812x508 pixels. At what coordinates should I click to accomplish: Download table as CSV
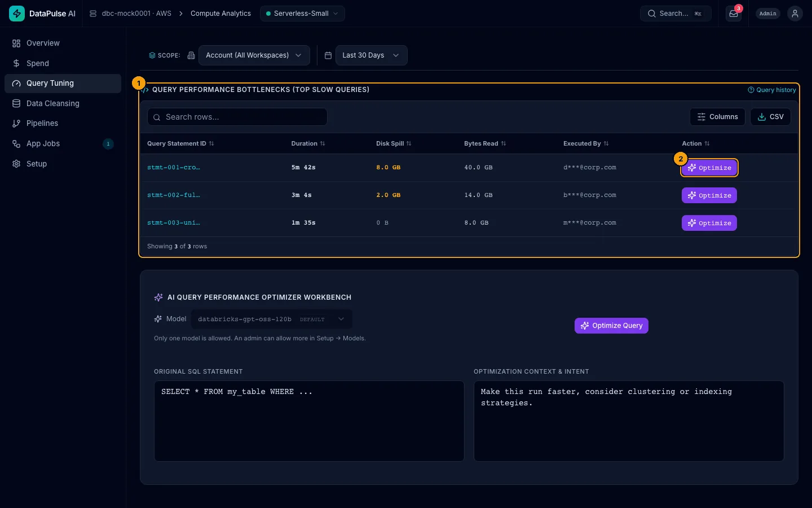[x=770, y=117]
